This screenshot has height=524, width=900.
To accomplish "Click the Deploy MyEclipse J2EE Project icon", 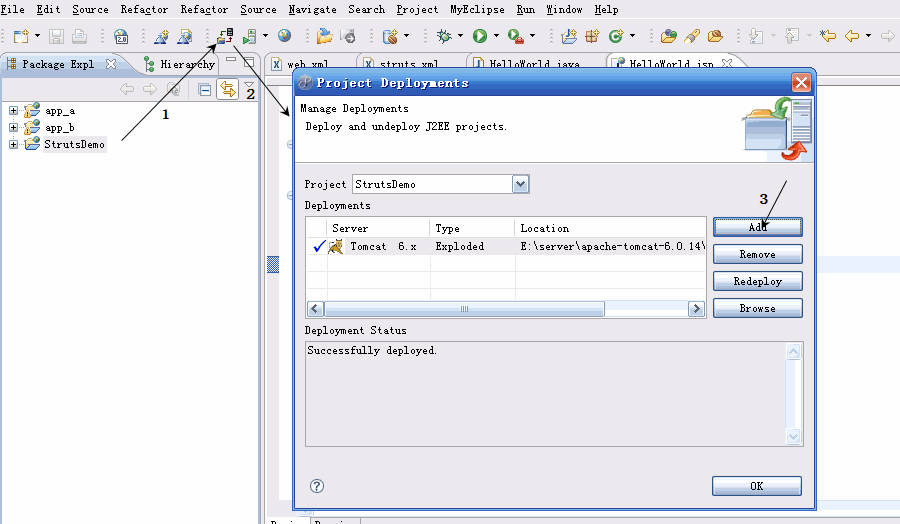I will click(x=225, y=36).
